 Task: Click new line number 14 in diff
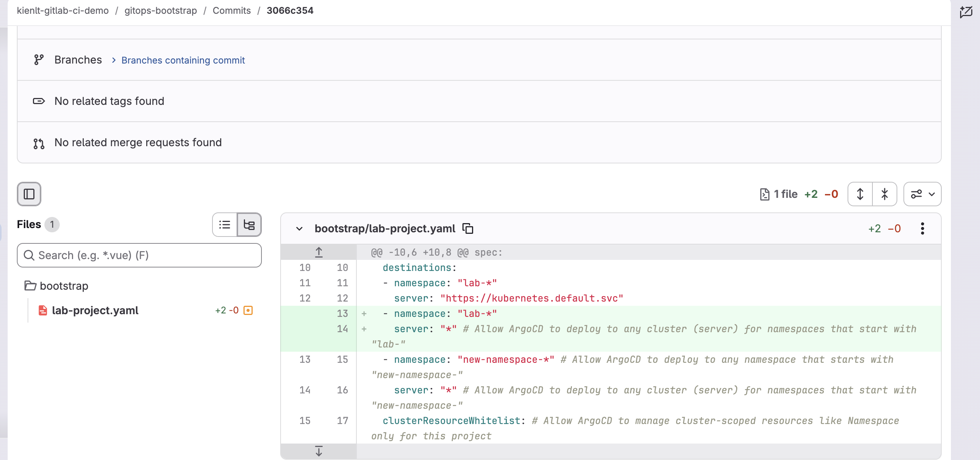click(342, 329)
